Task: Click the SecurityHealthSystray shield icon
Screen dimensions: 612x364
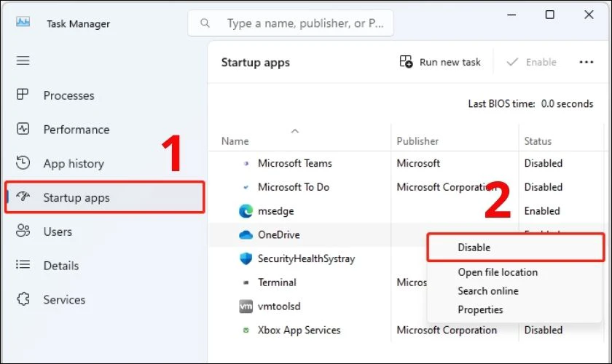Action: 246,258
